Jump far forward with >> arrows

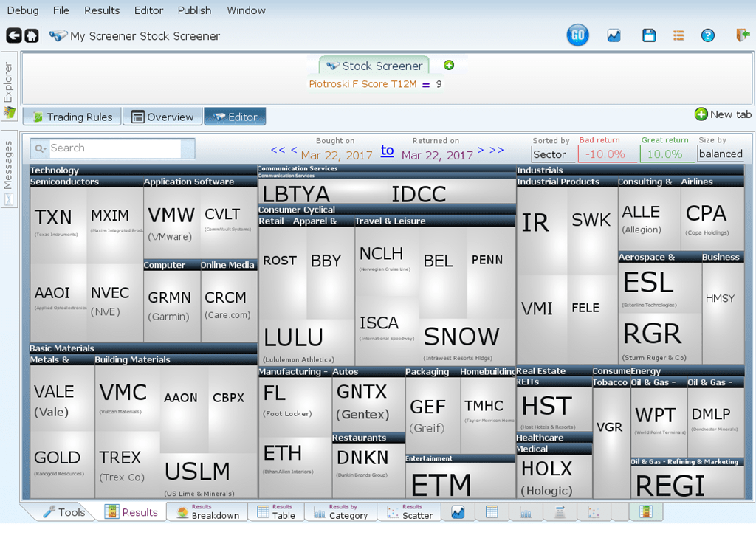pos(497,150)
